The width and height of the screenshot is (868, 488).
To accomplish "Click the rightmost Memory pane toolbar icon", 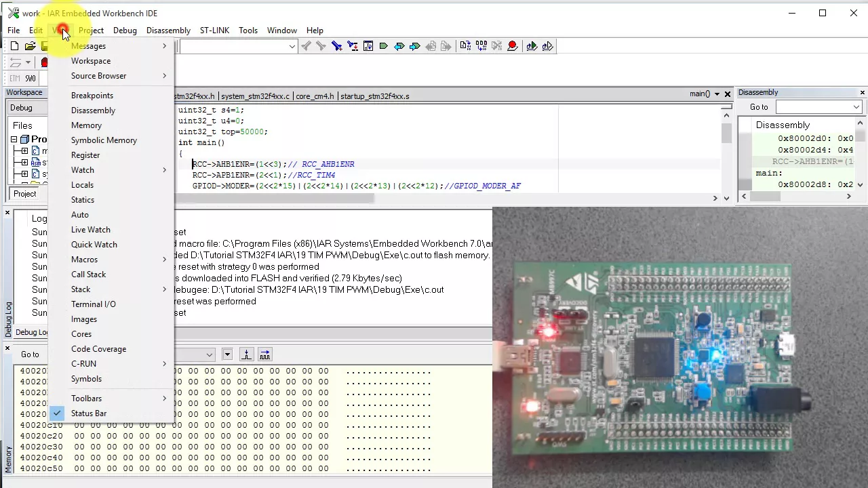I will (264, 354).
